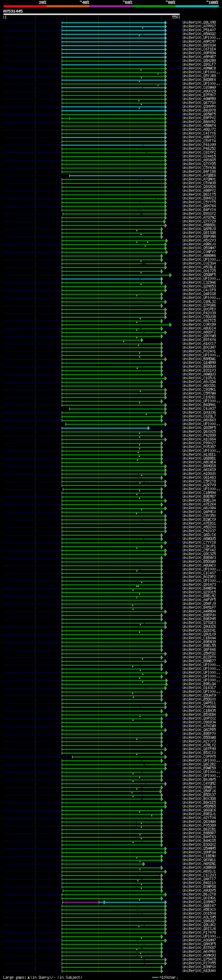Select hit UniRef100_Q5QBF5
Image resolution: width=222 pixels, height=980 pixels.
199,275
